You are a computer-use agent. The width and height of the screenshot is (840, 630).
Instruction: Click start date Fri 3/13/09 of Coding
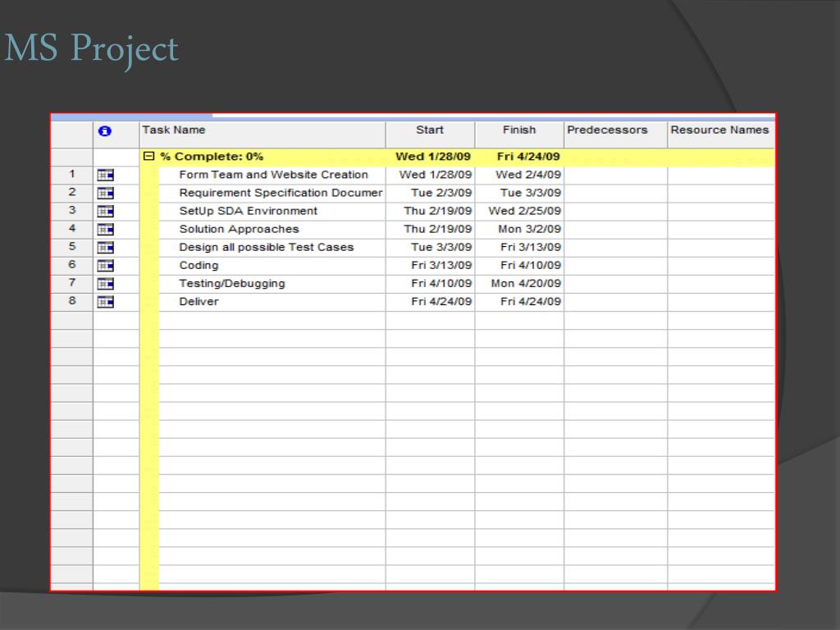(441, 266)
